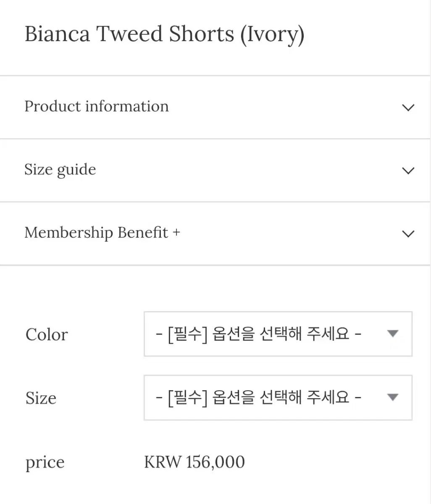
Task: Click the Color dropdown placeholder text
Action: coord(258,334)
